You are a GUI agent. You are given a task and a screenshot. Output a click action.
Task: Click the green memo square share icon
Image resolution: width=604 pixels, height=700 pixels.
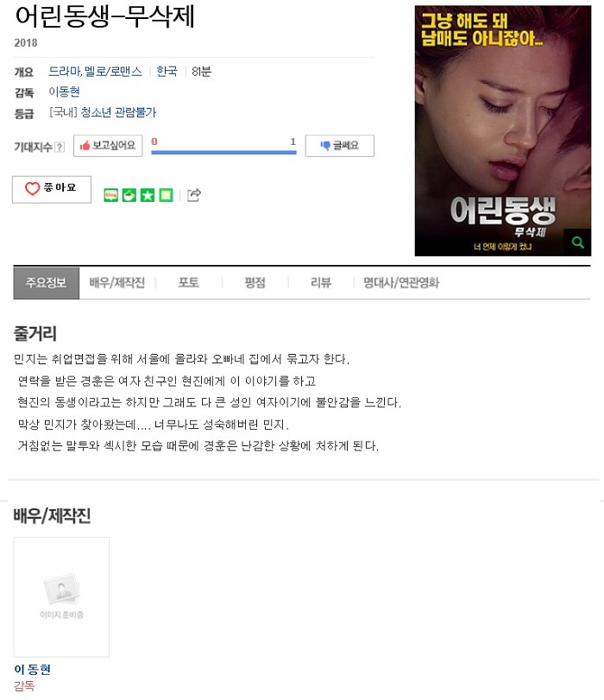coord(166,195)
